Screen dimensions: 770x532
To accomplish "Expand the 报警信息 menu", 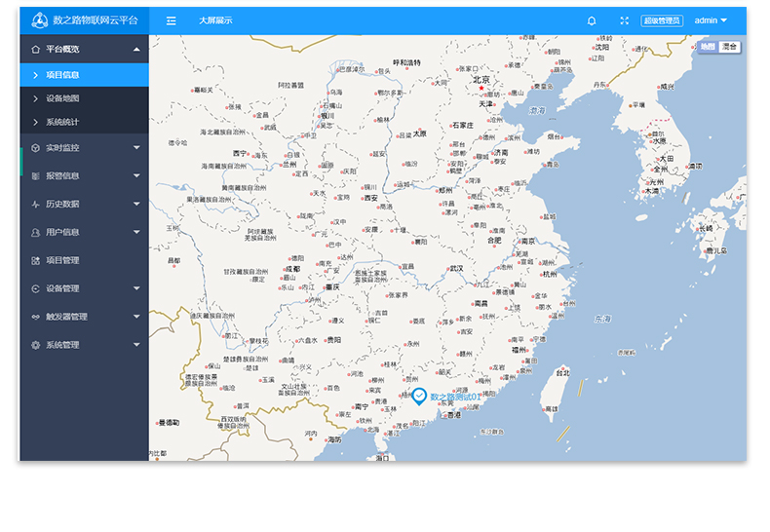I will point(136,176).
